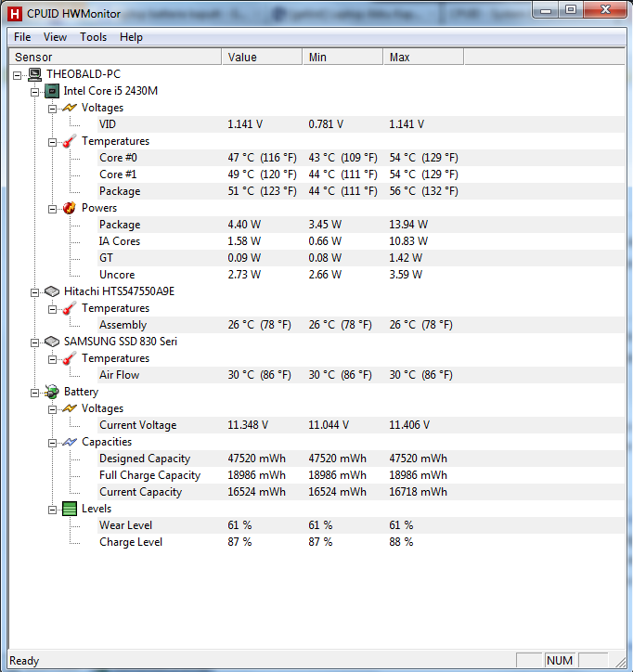Minimize the HWMonitor window
Viewport: 633px width, 672px height.
(x=546, y=10)
